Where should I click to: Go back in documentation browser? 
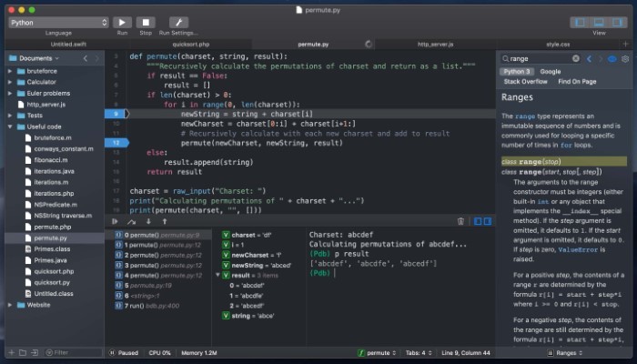(x=589, y=59)
